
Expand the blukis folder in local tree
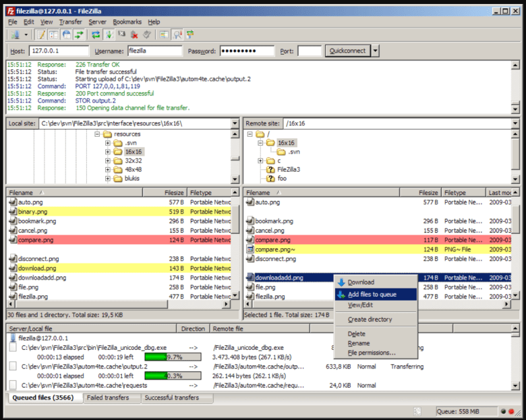107,179
